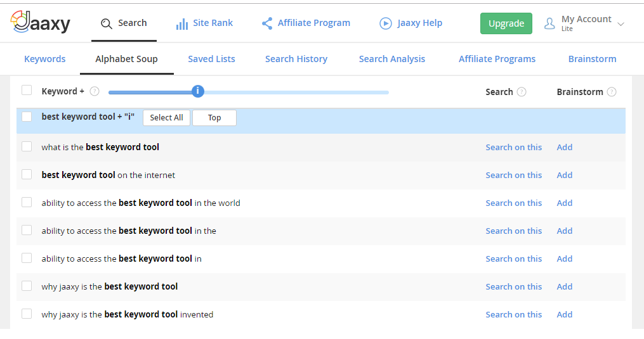Screen dimensions: 644x339
Task: Click the green Upgrade button
Action: 506,23
